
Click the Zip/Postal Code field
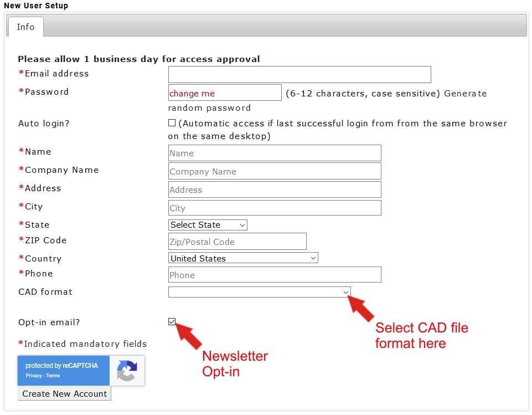(237, 242)
